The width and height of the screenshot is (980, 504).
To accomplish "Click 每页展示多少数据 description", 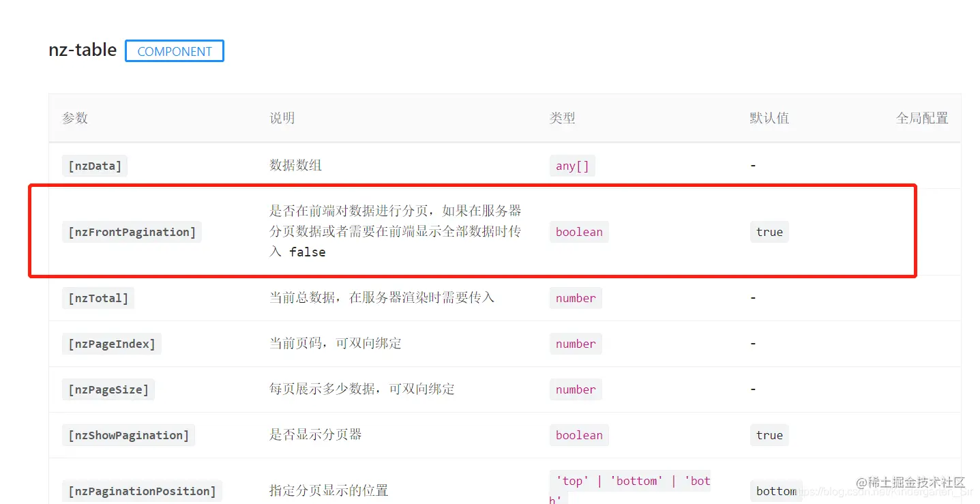I will click(362, 389).
